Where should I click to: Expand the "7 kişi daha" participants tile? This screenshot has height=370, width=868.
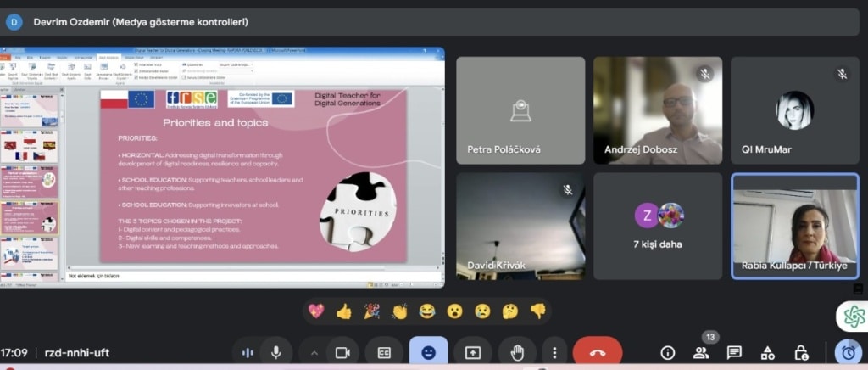(658, 226)
